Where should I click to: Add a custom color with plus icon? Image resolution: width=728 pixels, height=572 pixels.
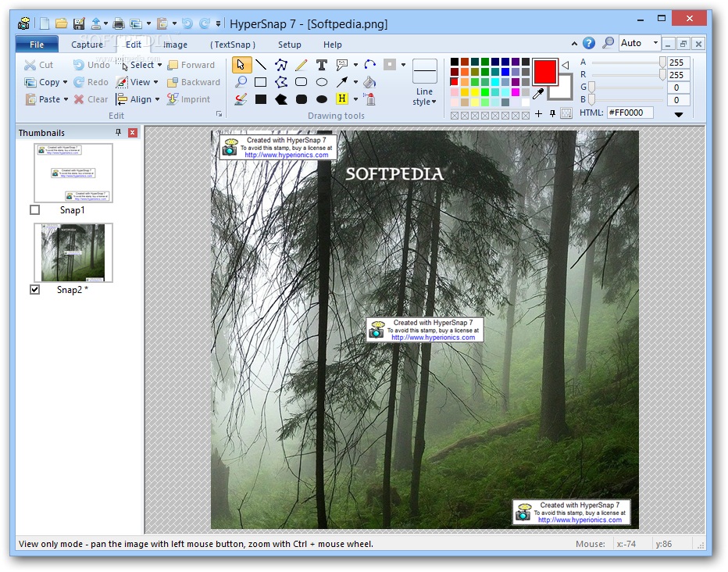(x=538, y=114)
